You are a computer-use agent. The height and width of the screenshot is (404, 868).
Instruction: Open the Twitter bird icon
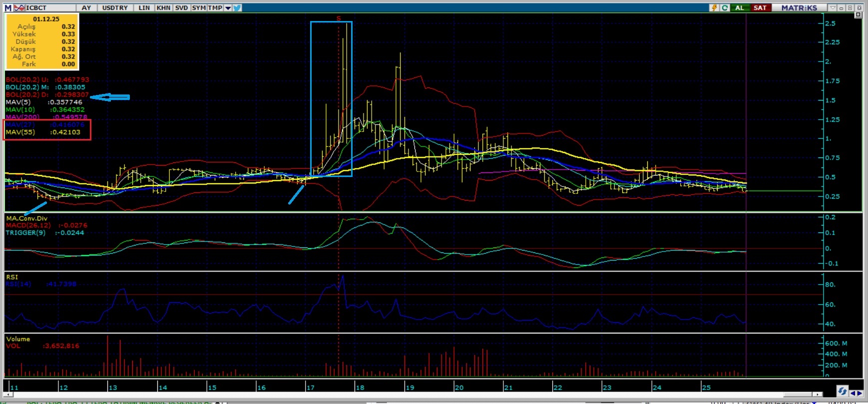point(237,8)
